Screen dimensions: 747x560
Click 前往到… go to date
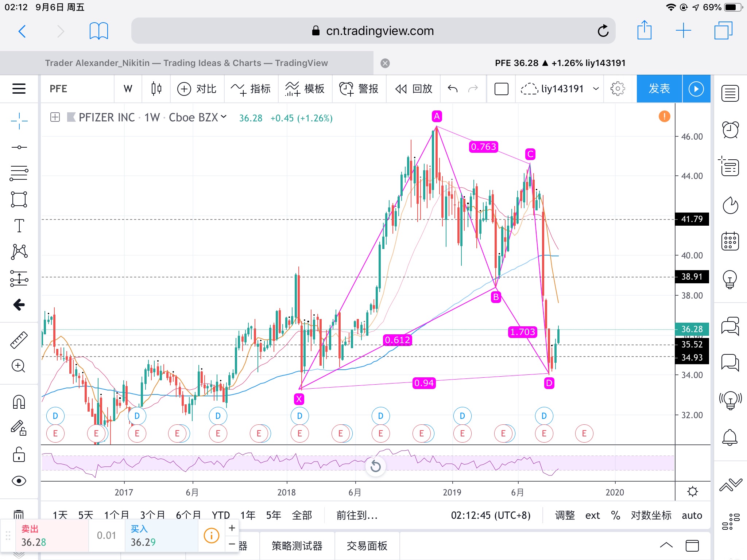click(357, 515)
